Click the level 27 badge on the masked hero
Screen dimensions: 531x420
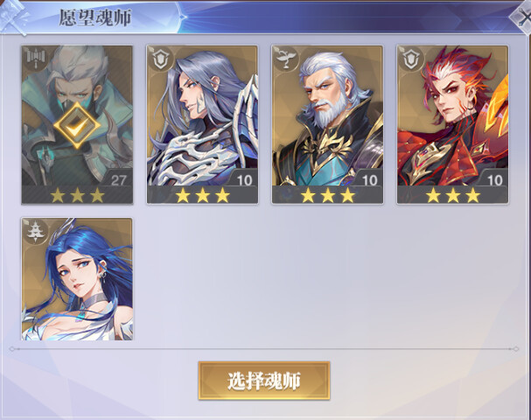[118, 180]
